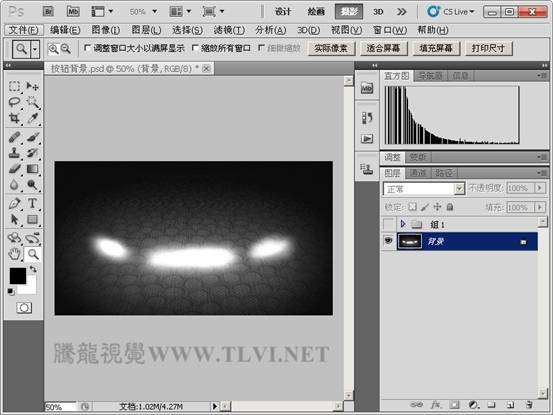Click the 实际像素 button
The image size is (553, 415).
[331, 48]
